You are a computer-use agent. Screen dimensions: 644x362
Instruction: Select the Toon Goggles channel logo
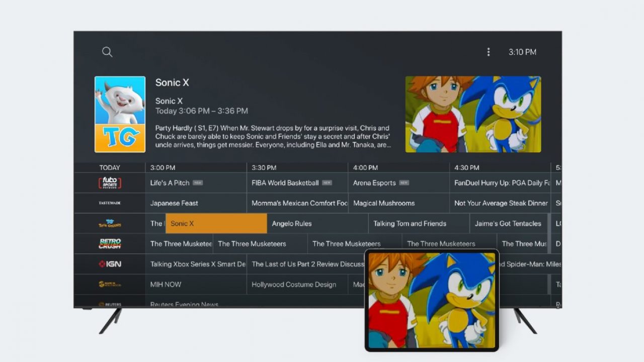point(110,224)
